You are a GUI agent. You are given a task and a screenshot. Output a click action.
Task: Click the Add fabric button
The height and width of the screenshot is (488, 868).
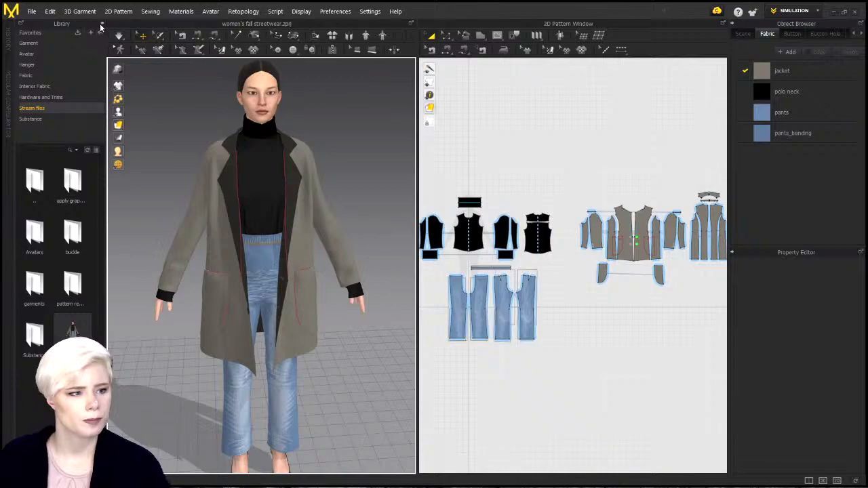[x=787, y=52]
